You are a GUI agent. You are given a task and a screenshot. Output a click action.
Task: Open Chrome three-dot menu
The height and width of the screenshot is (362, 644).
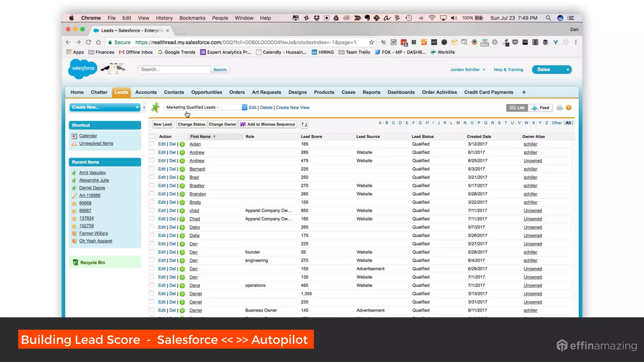[575, 42]
